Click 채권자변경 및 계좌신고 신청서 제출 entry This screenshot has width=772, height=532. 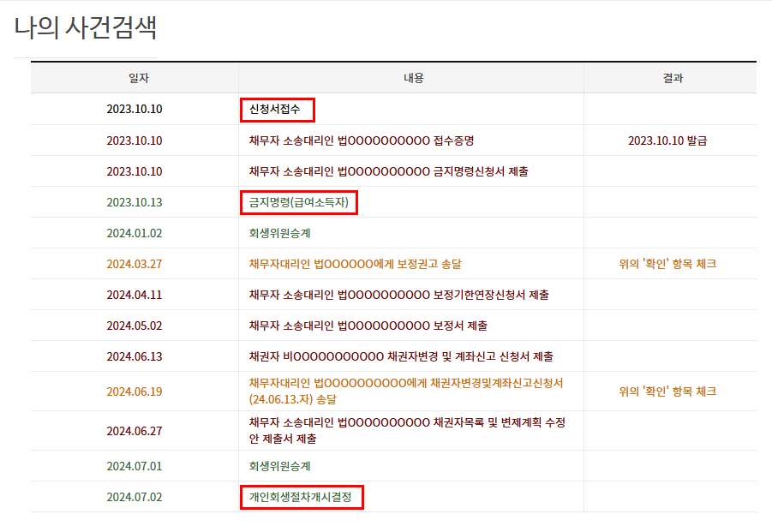pos(400,356)
